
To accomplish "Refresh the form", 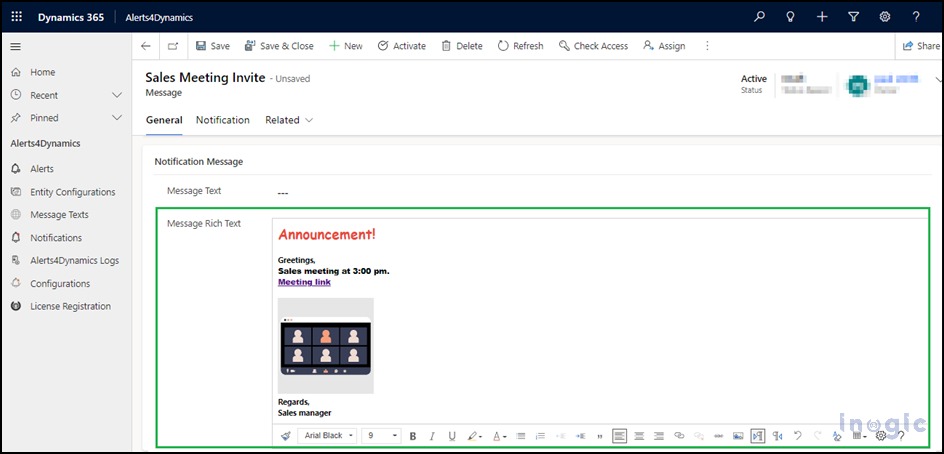I will [x=520, y=46].
